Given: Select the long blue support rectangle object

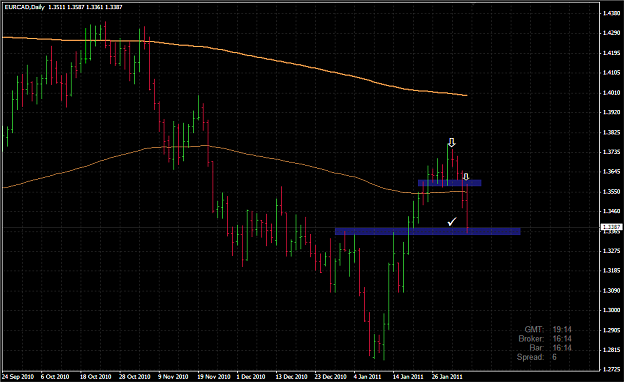Looking at the screenshot, I should 428,231.
